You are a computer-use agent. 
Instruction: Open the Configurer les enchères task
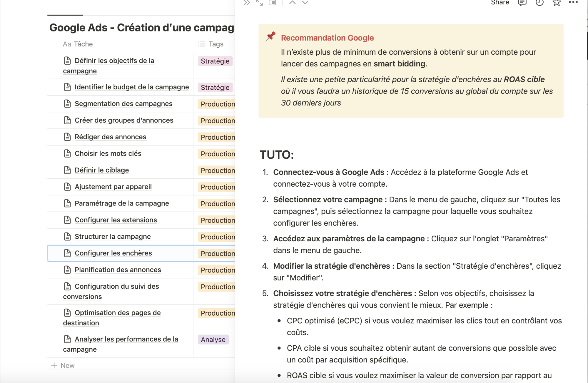point(113,252)
